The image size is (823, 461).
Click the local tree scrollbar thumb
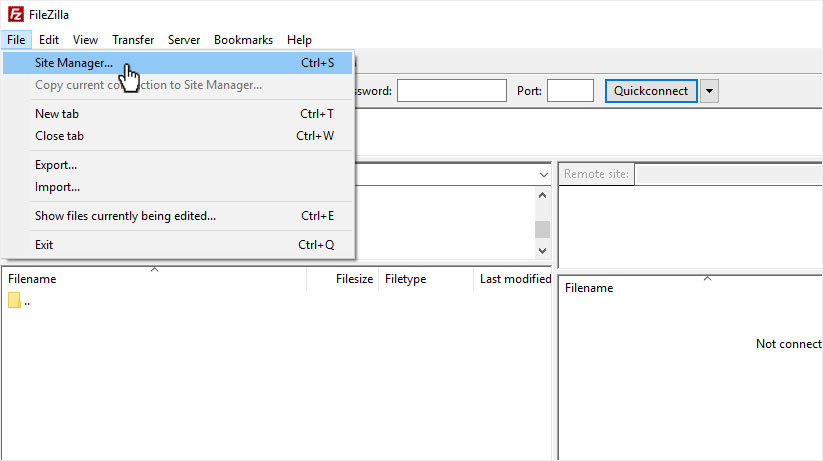[x=543, y=229]
